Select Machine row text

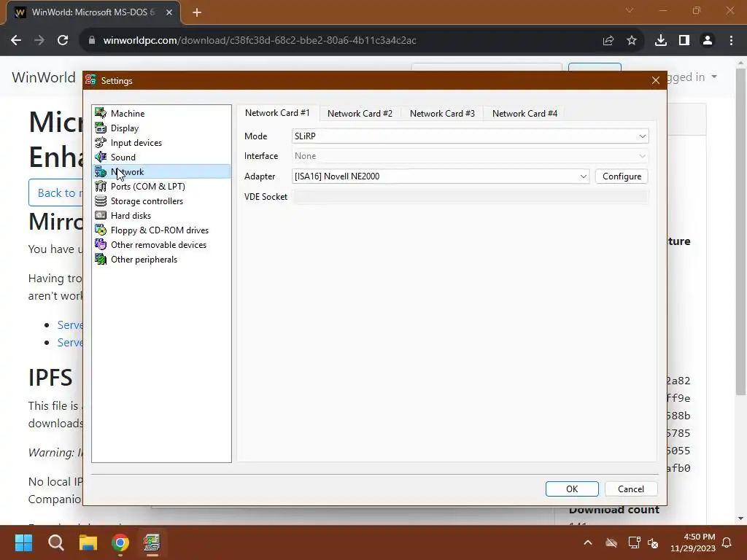click(x=127, y=113)
